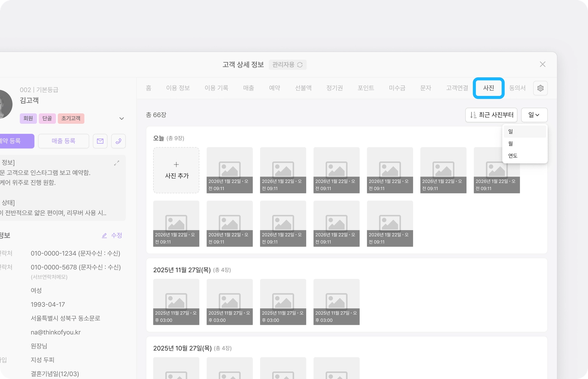Viewport: 588px width, 379px height.
Task: Close the 고객 상세 정보 dialog
Action: [542, 64]
